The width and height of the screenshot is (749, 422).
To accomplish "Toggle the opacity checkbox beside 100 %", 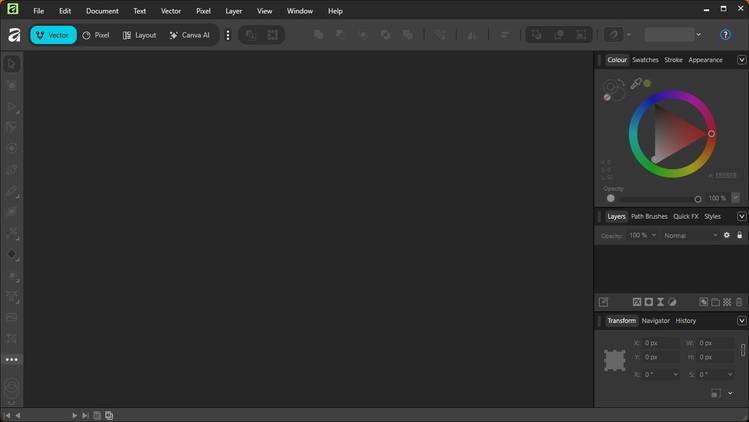I will click(x=736, y=197).
